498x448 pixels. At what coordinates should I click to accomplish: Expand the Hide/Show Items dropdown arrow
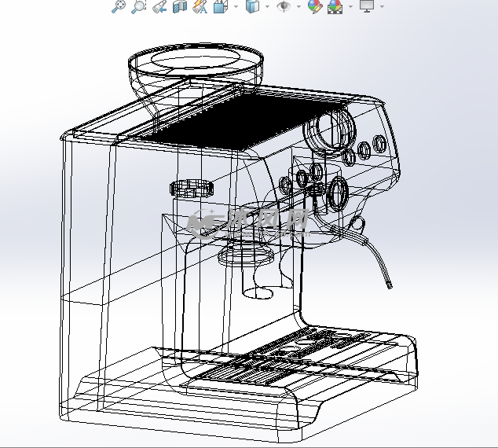298,6
